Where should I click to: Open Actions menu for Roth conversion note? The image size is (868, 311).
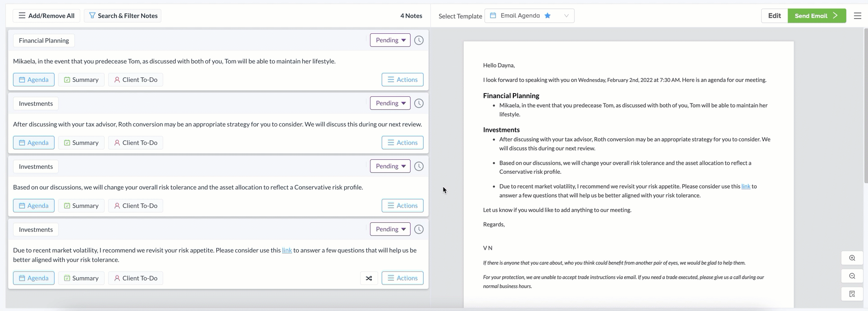click(x=402, y=143)
